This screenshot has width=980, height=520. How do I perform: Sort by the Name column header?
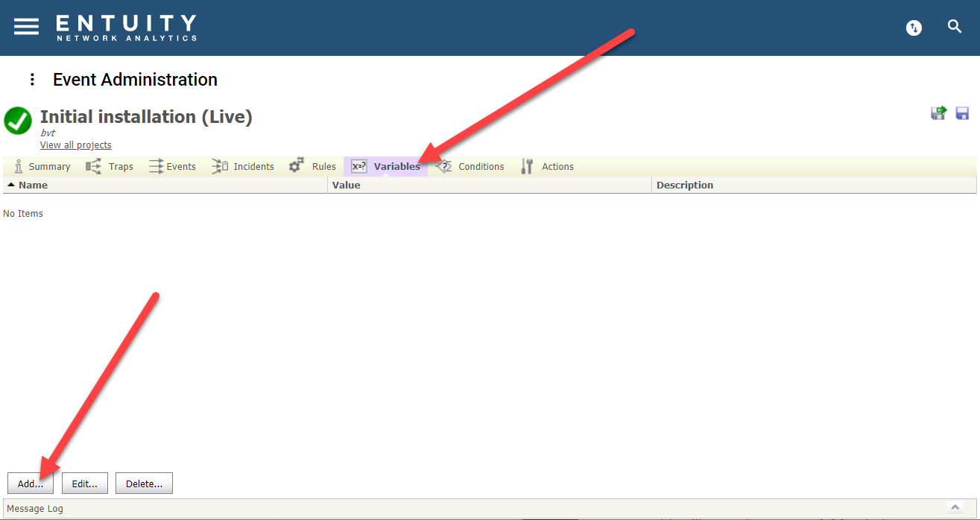33,186
